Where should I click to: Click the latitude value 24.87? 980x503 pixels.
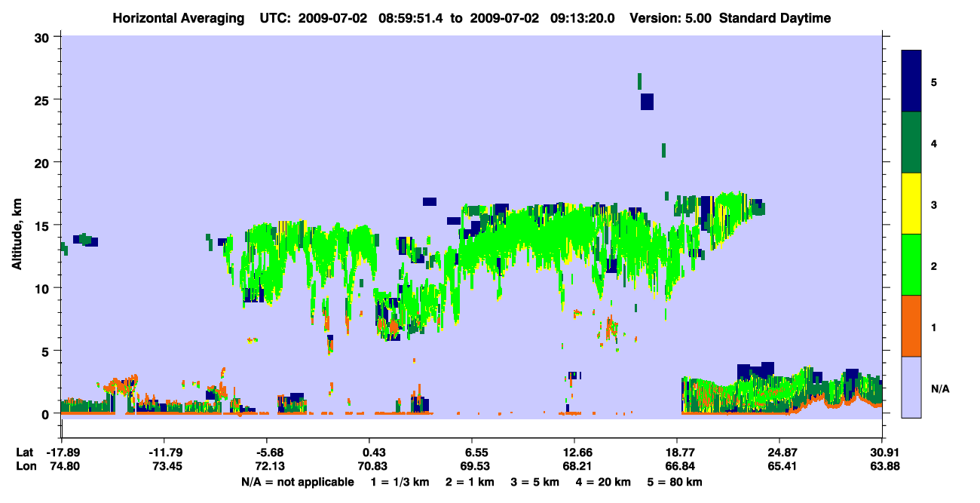[779, 452]
